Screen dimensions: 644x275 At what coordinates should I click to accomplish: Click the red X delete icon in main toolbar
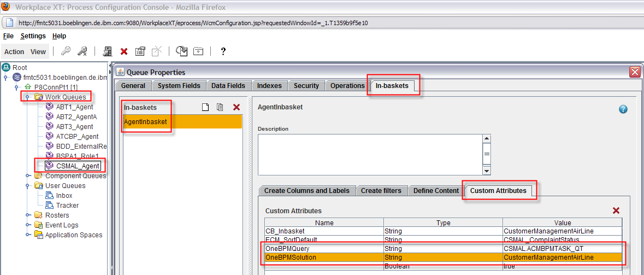pyautogui.click(x=123, y=51)
